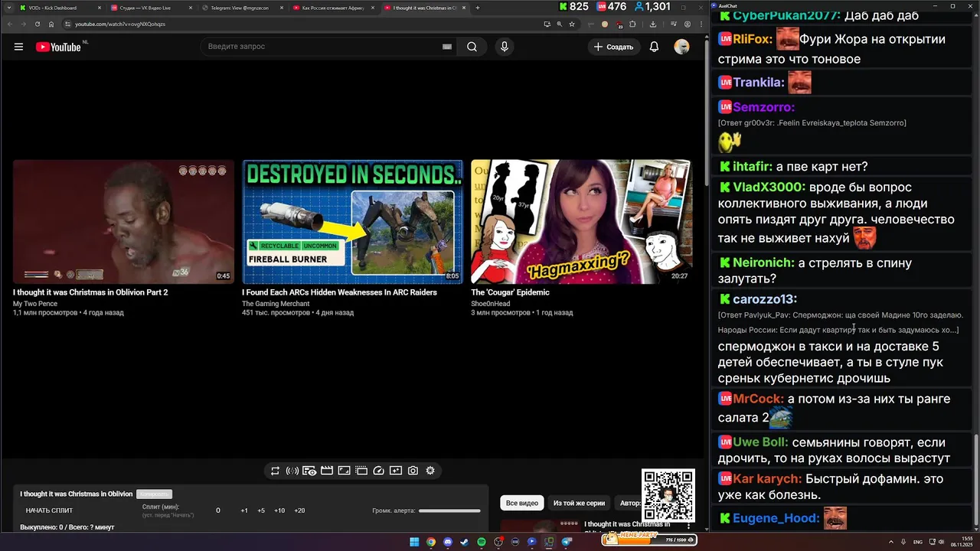Open Chrome from the taskbar

click(x=431, y=542)
